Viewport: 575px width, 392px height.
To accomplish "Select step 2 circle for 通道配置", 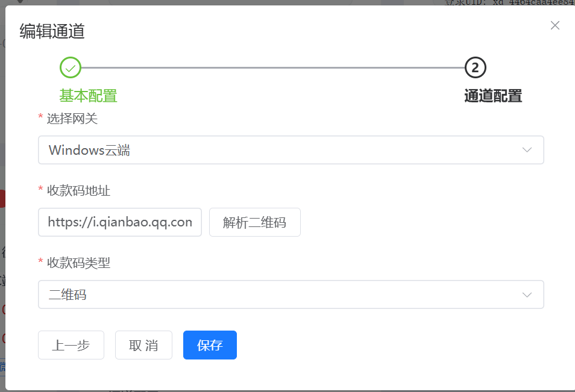I will pyautogui.click(x=476, y=68).
